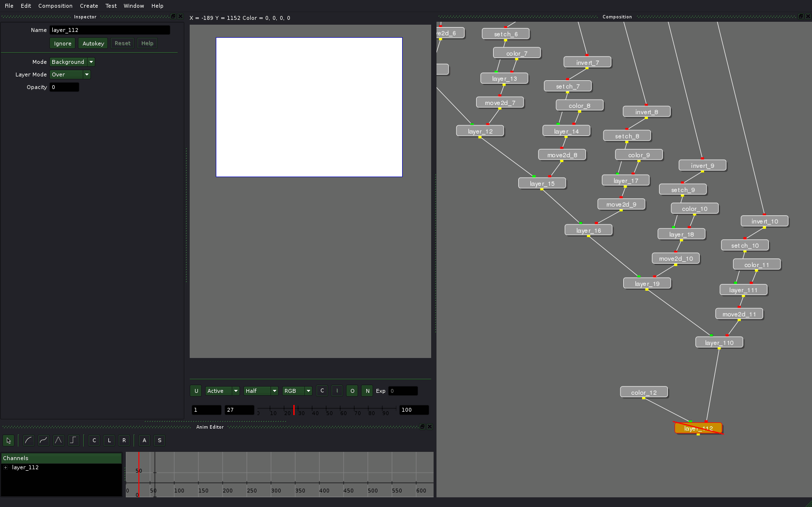Select the arrow pointer tool in Anim Editor
The height and width of the screenshot is (507, 812).
tap(8, 440)
